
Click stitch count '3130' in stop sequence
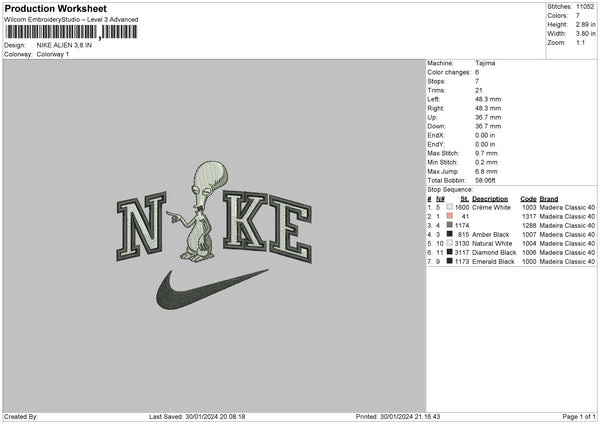(x=462, y=243)
